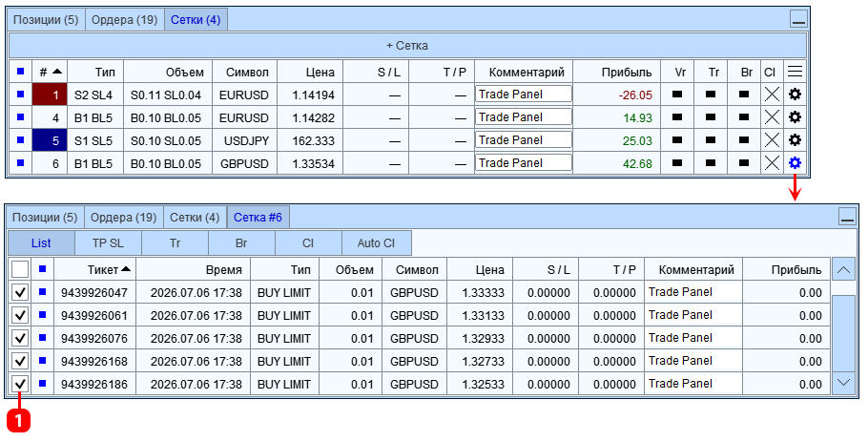
Task: Click blue square for ticket 9439926186
Action: (43, 383)
